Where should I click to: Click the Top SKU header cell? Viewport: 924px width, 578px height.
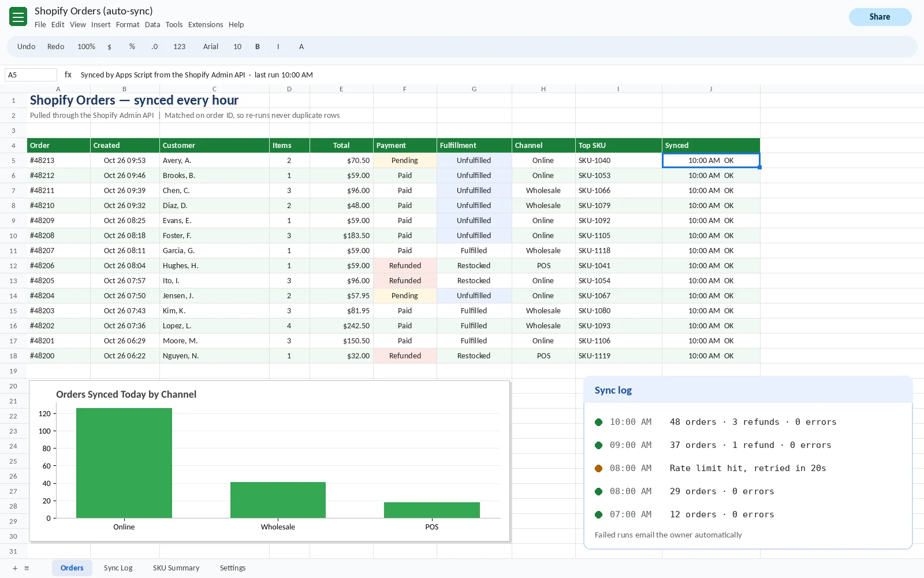(x=619, y=146)
